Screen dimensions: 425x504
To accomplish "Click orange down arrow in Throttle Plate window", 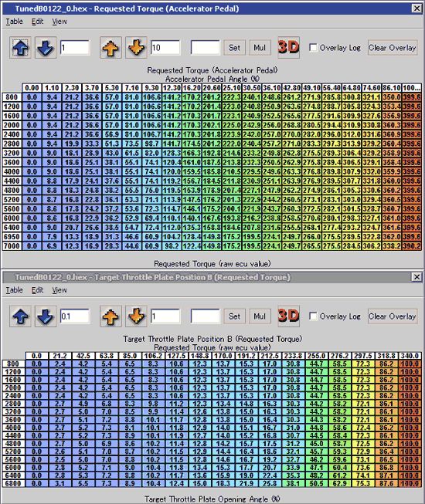I will pos(136,316).
